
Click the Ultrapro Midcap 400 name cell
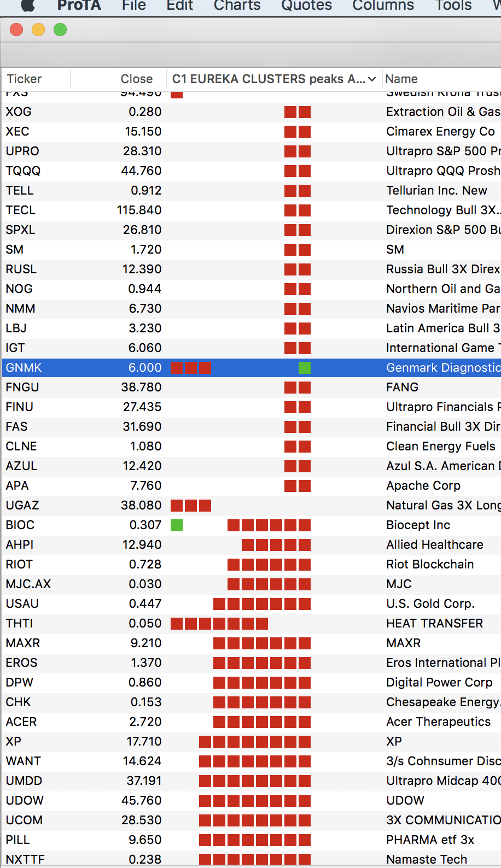point(443,781)
